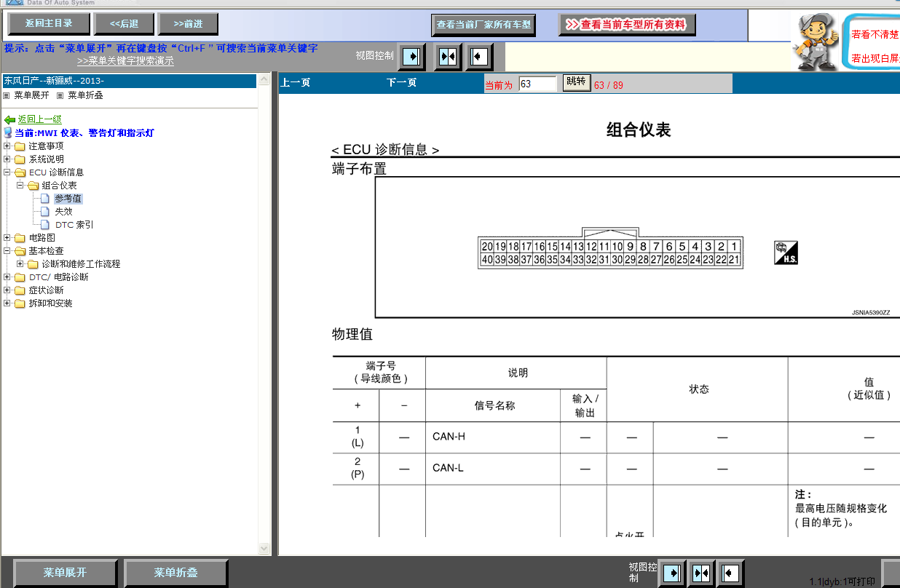The image size is (900, 588).
Task: Click the 组合仪表 page heading
Action: [x=639, y=130]
